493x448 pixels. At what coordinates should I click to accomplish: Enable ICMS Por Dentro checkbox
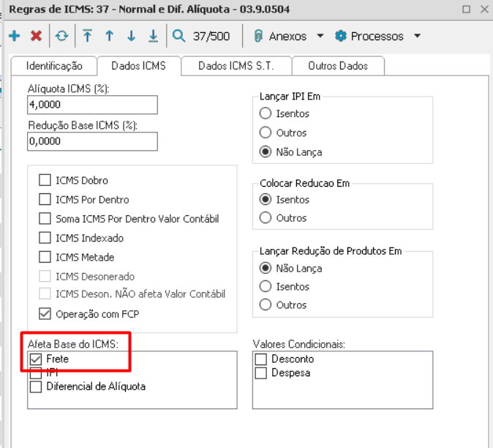coord(45,199)
